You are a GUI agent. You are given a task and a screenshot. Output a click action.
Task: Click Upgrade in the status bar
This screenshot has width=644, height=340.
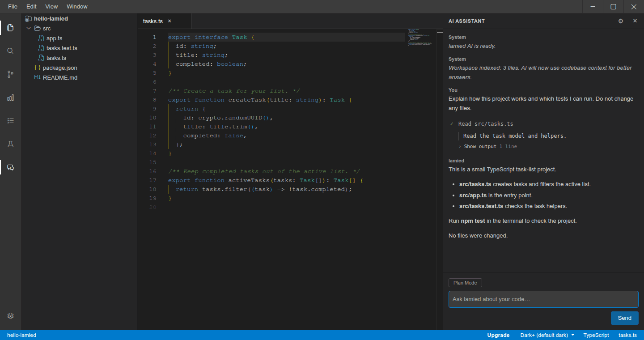[498, 335]
